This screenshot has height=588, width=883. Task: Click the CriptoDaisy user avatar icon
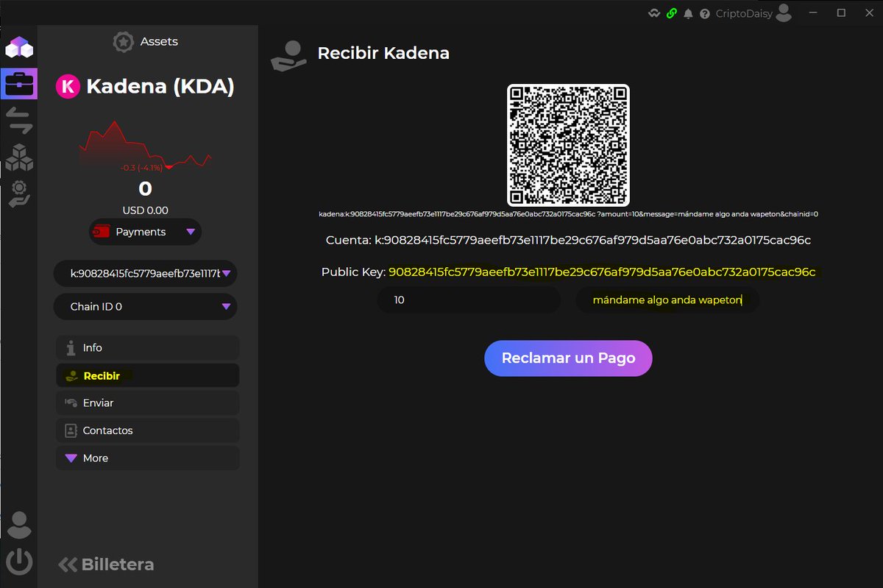click(x=784, y=13)
